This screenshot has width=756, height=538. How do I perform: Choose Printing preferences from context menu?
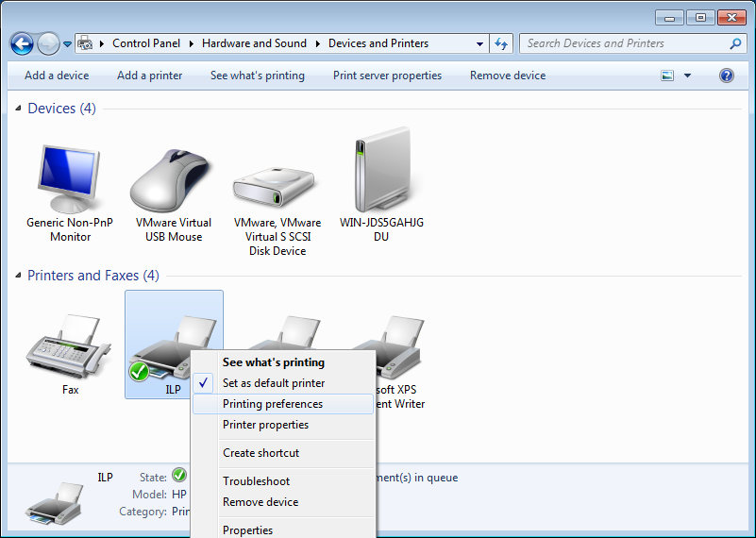click(x=273, y=404)
